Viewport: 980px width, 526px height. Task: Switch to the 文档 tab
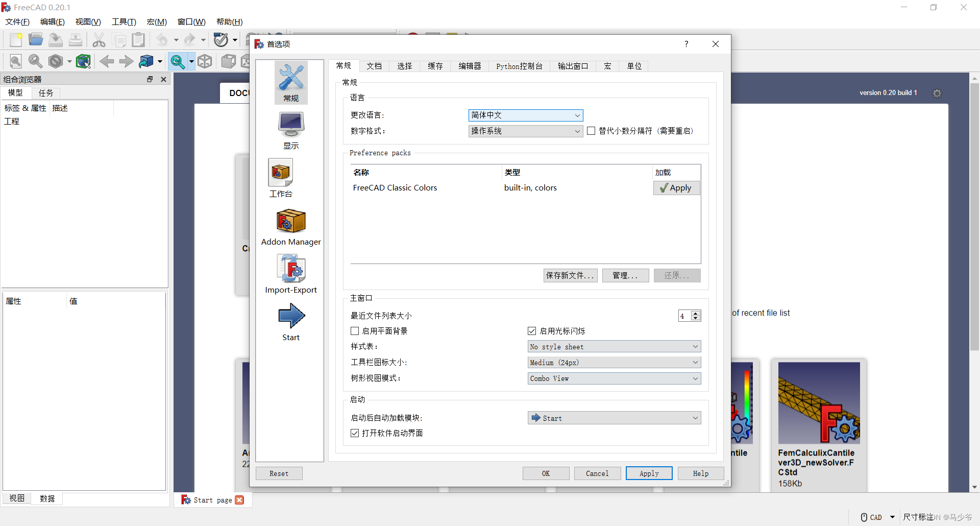374,66
